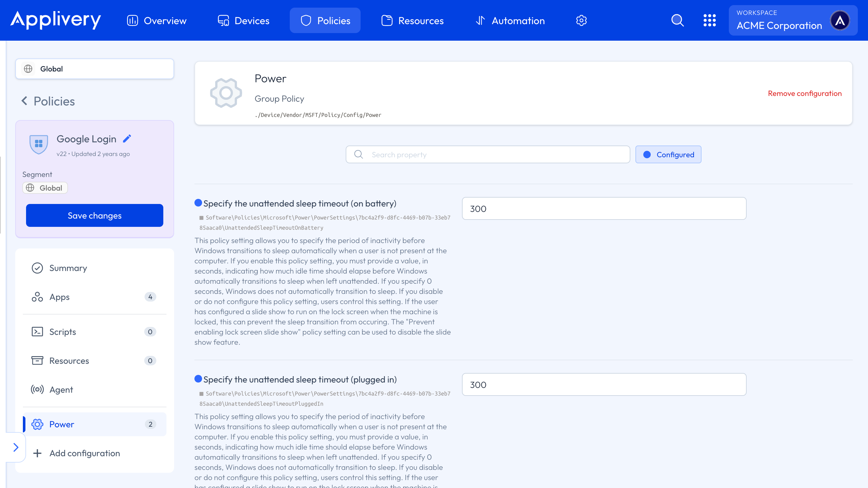Click the Remove configuration link
This screenshot has width=868, height=488.
coord(804,93)
